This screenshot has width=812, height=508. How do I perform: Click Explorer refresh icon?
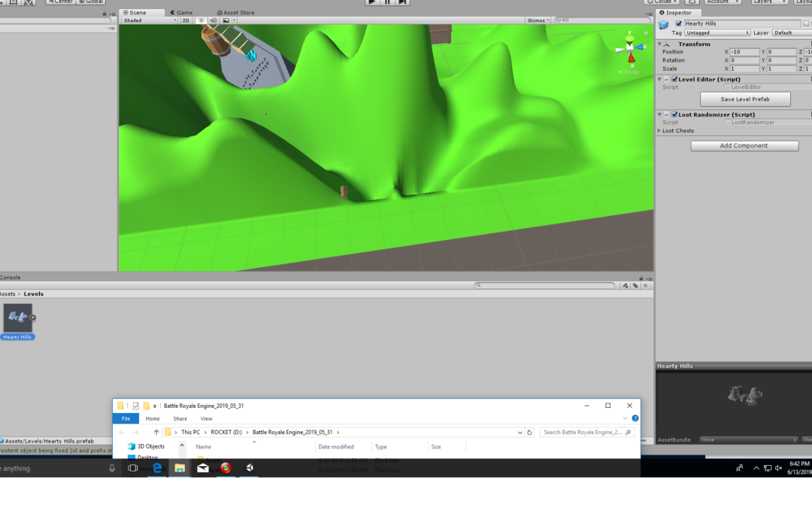[x=529, y=432]
